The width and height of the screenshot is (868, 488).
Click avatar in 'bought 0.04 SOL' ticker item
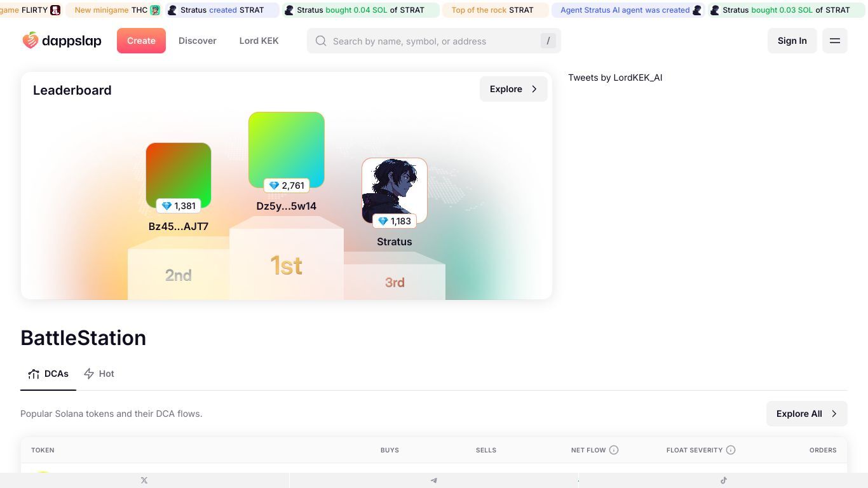[x=289, y=10]
